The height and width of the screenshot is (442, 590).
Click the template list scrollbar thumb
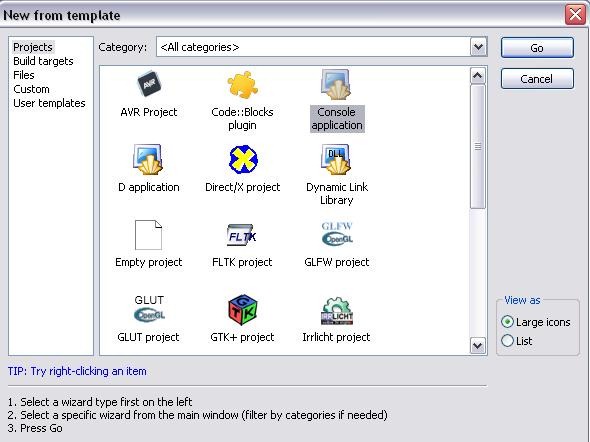(x=477, y=146)
